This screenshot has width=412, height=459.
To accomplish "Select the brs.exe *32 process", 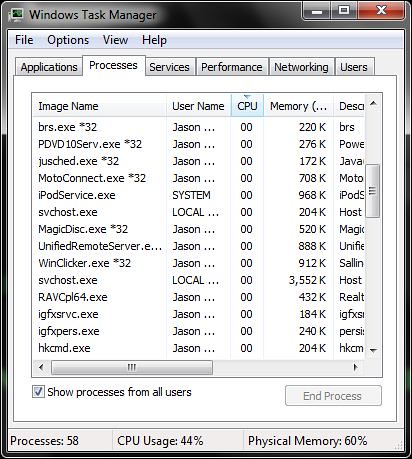I will 199,127.
